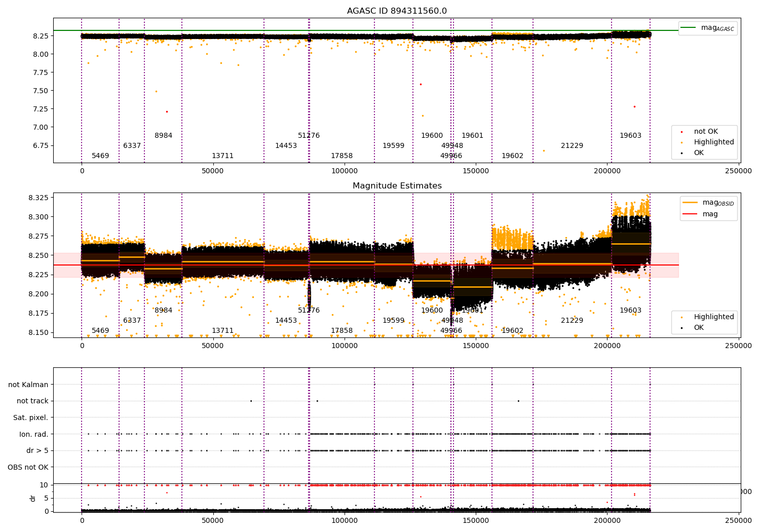760x532 pixels.
Task: Click OBSID label 51276 in the top plot
Action: coord(309,135)
